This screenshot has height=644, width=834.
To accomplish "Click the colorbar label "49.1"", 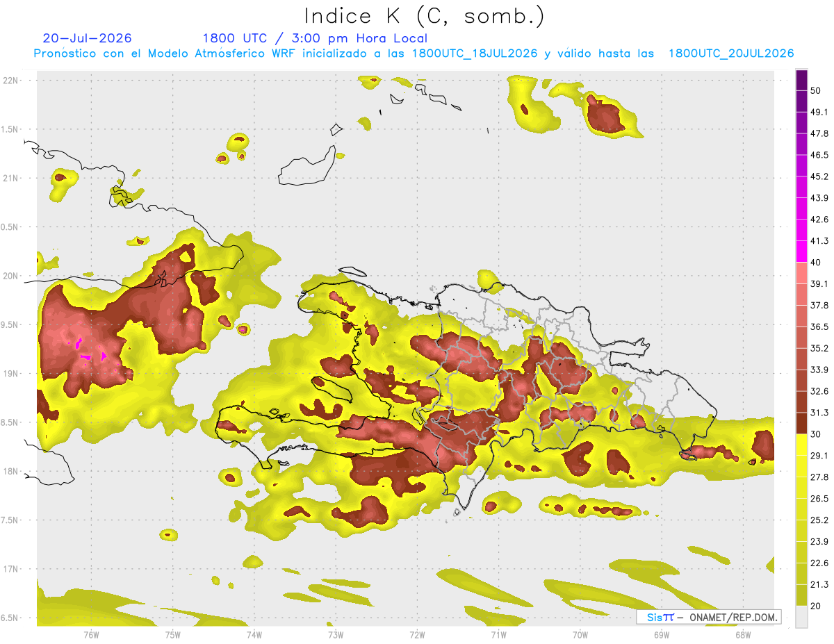I will 819,112.
